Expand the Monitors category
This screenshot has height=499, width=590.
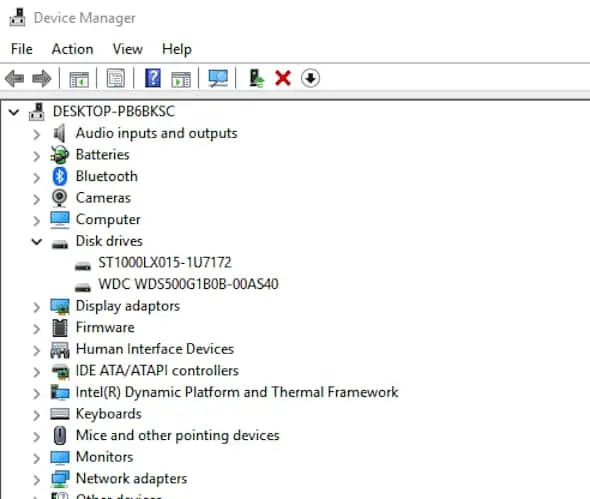(36, 458)
